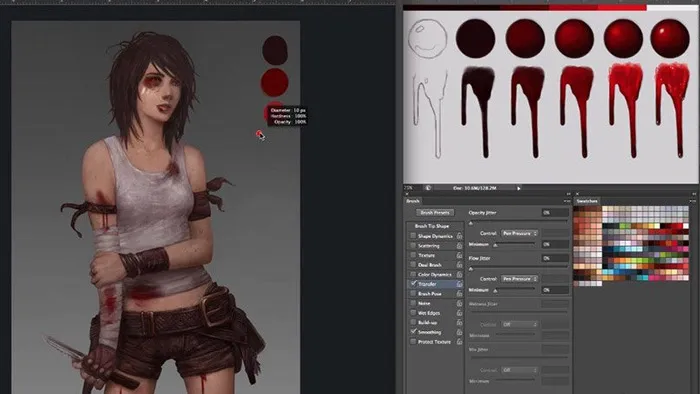This screenshot has height=394, width=700.
Task: Switch to the Brush panel tab
Action: [413, 201]
